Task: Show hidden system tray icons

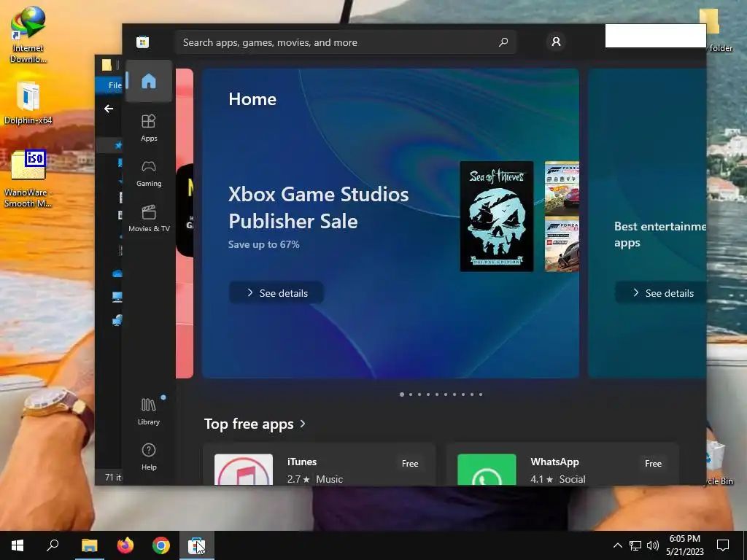Action: pyautogui.click(x=617, y=545)
